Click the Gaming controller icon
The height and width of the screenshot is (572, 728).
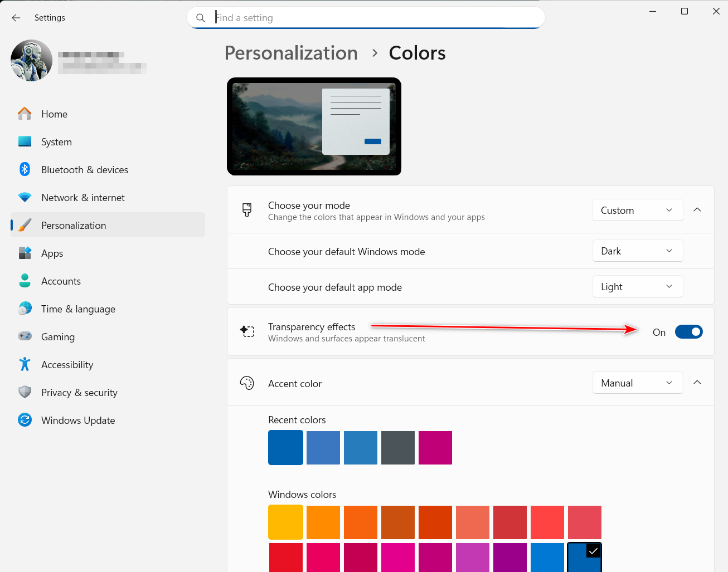point(25,336)
